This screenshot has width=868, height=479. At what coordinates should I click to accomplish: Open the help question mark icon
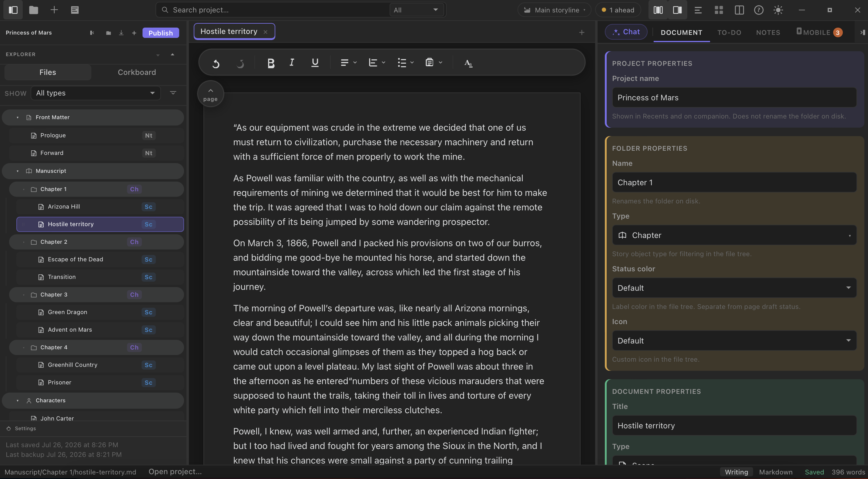tap(759, 10)
